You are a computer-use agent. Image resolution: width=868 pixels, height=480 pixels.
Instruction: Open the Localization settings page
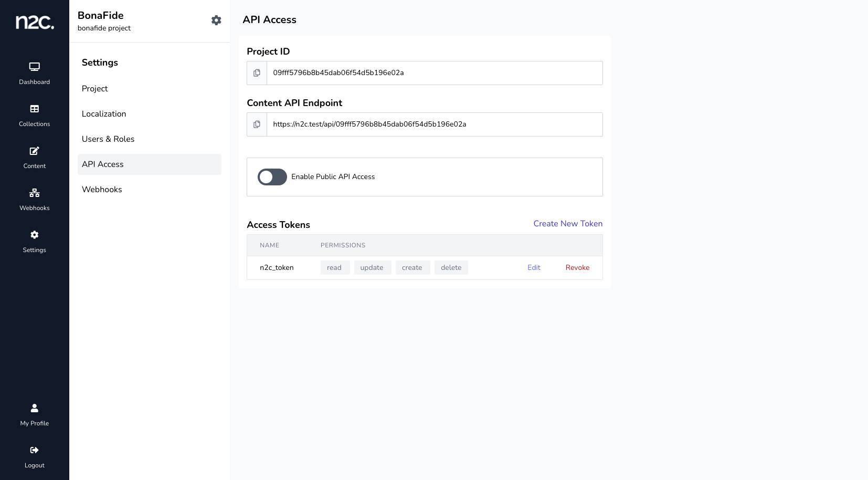104,114
